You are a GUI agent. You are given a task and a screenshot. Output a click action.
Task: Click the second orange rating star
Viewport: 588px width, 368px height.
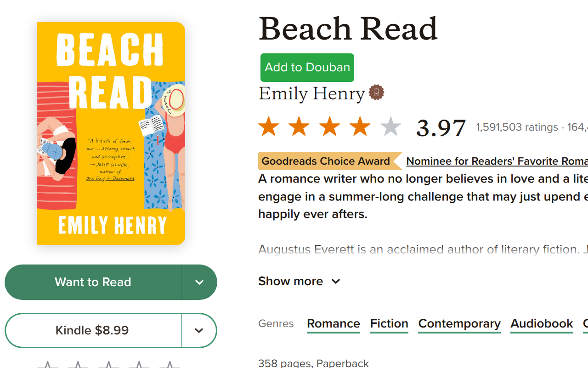point(299,126)
